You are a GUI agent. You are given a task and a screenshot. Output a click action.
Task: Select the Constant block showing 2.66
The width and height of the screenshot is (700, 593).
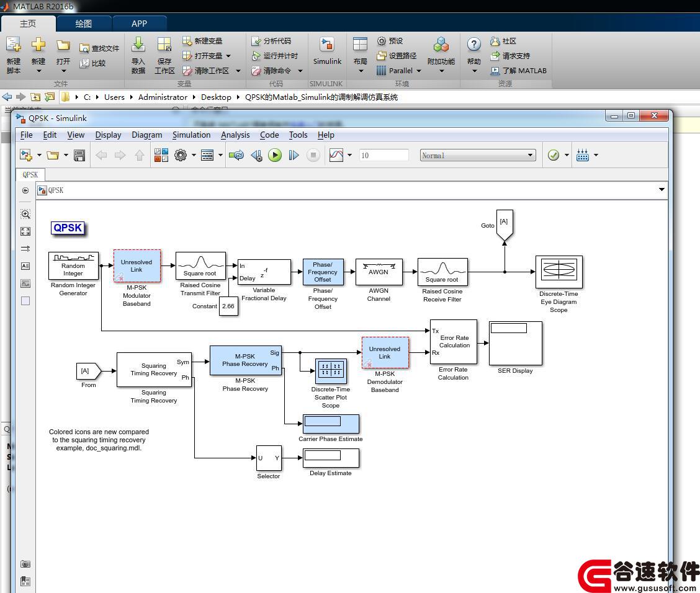228,306
